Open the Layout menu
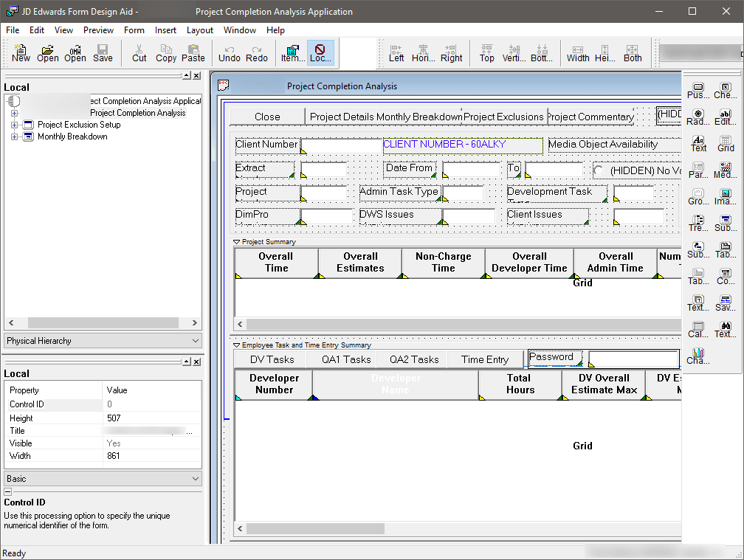The height and width of the screenshot is (560, 744). tap(199, 30)
